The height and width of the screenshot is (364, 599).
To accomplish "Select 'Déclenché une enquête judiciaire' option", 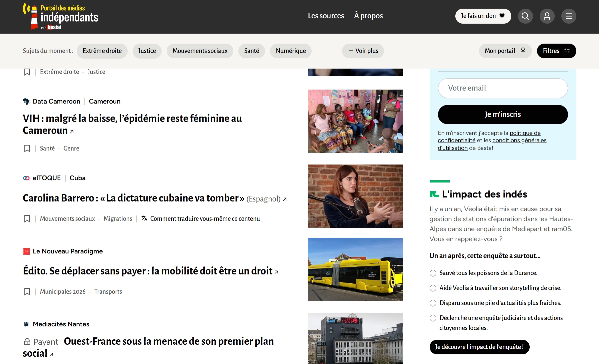I will (x=433, y=318).
